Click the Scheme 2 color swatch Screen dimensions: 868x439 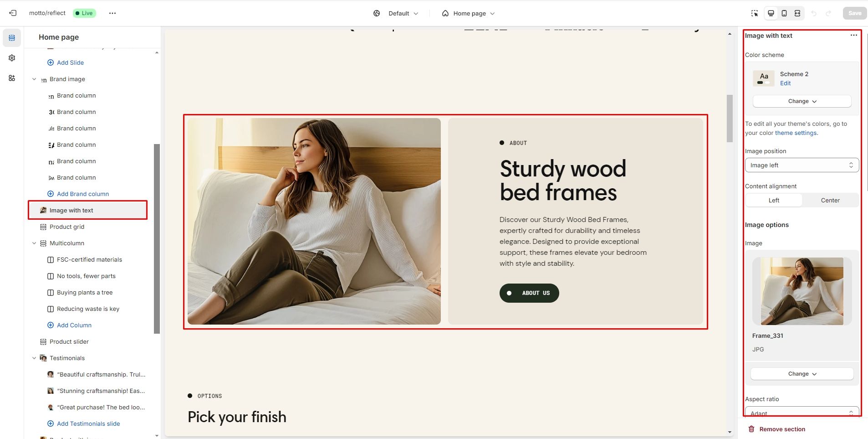764,78
